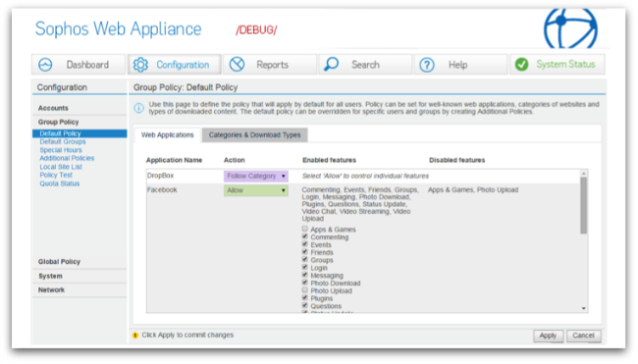Go to the Search section
The image size is (638, 364).
point(365,65)
